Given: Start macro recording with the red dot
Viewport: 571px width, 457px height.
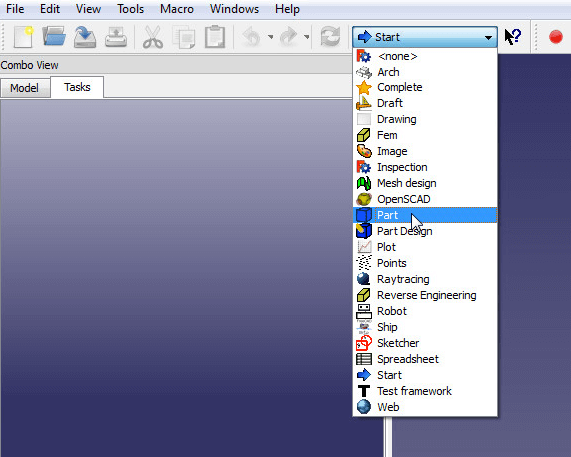Looking at the screenshot, I should pos(556,37).
